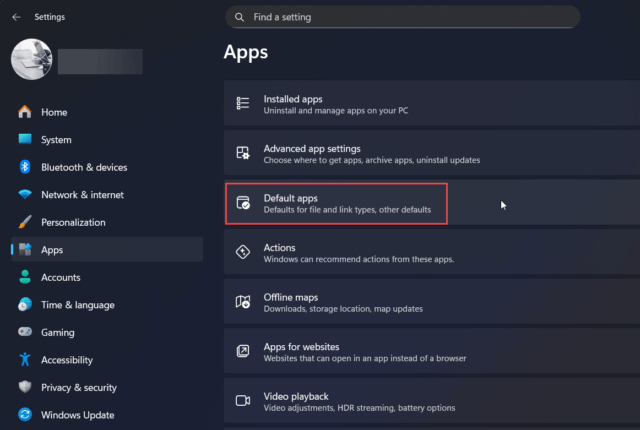Open Accessibility settings

[x=107, y=360]
